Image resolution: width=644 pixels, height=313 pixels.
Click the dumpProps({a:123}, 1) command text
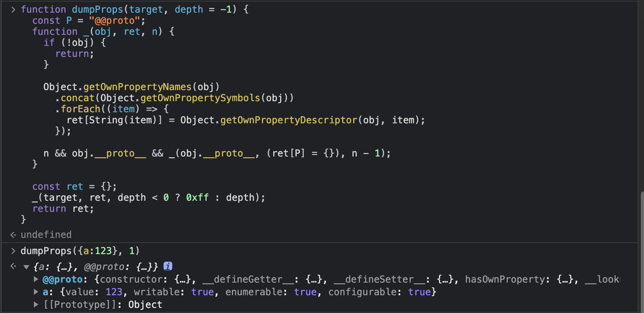pyautogui.click(x=80, y=251)
